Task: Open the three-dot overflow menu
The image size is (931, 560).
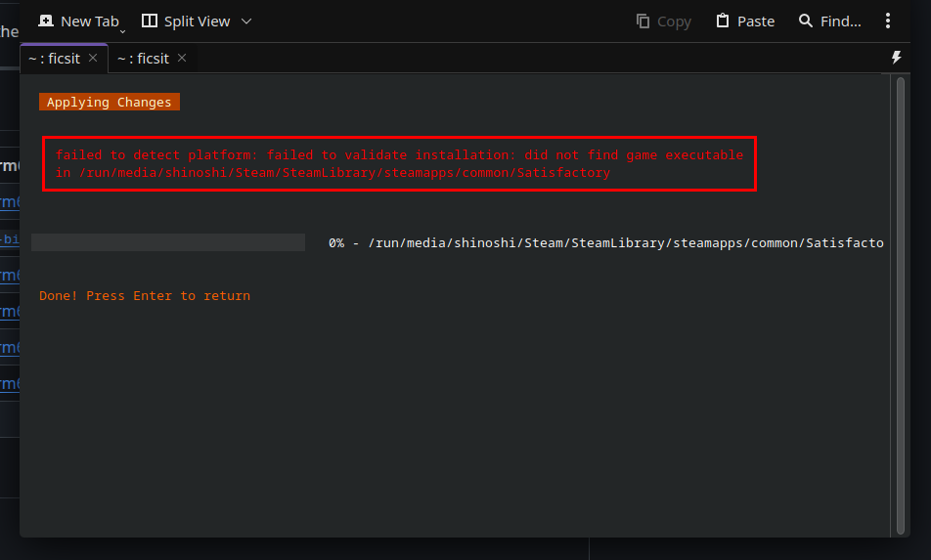Action: [888, 21]
